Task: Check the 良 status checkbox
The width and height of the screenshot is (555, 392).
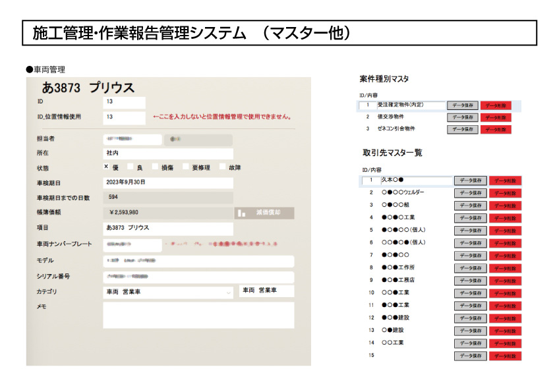Action: pyautogui.click(x=131, y=167)
